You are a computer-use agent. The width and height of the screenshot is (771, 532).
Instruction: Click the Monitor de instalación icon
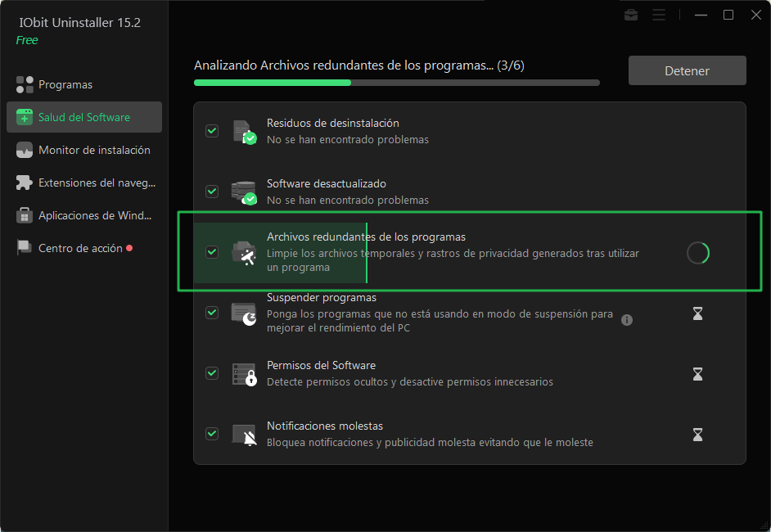point(25,150)
